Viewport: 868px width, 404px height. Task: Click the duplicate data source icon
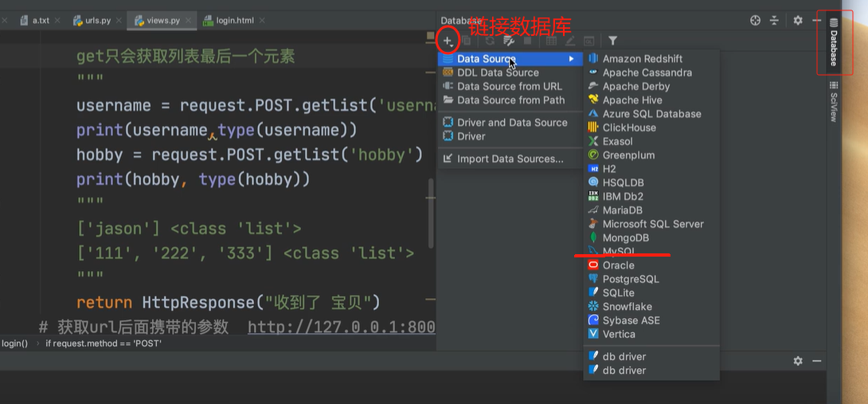[x=467, y=41]
